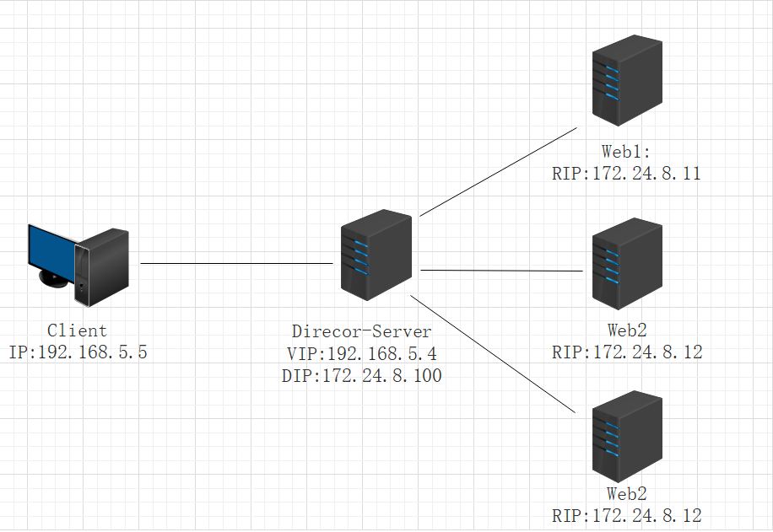Click the "VIP:192.168.5.4" text
The height and width of the screenshot is (532, 773).
[x=362, y=353]
